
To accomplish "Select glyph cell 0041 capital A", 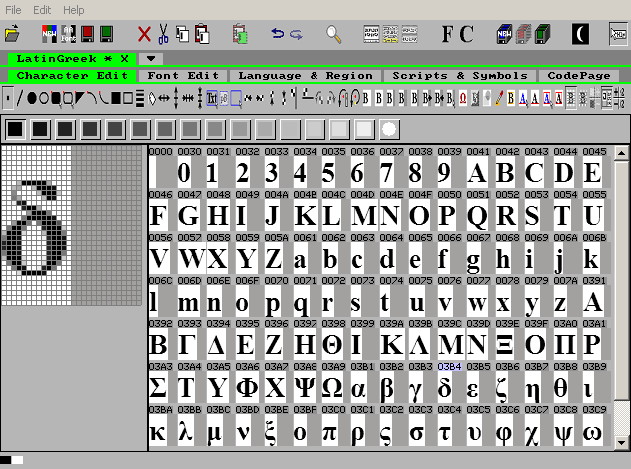I will tap(478, 168).
